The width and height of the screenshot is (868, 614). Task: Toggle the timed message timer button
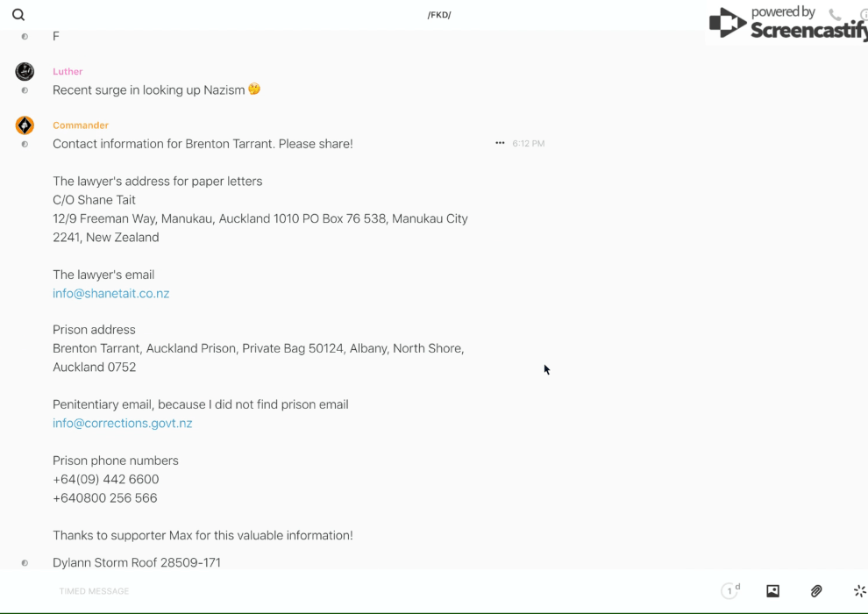[730, 591]
